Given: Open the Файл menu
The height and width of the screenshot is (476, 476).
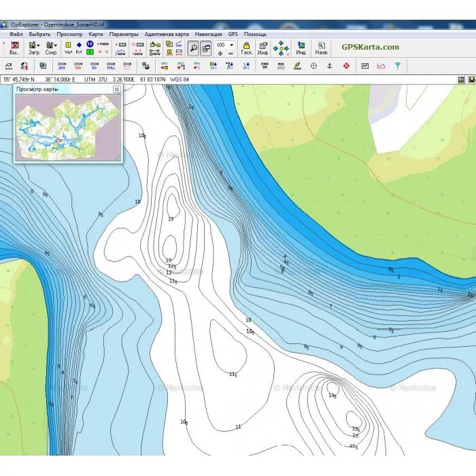Looking at the screenshot, I should pyautogui.click(x=16, y=34).
